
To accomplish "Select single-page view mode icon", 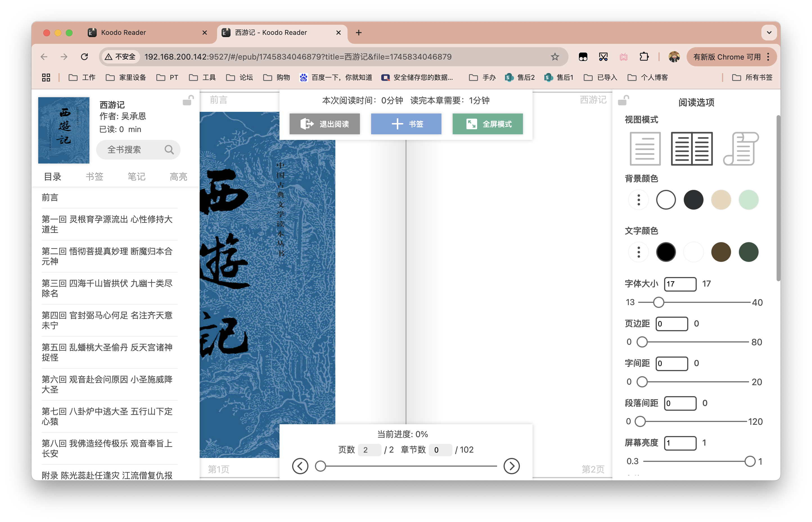I will (x=645, y=149).
